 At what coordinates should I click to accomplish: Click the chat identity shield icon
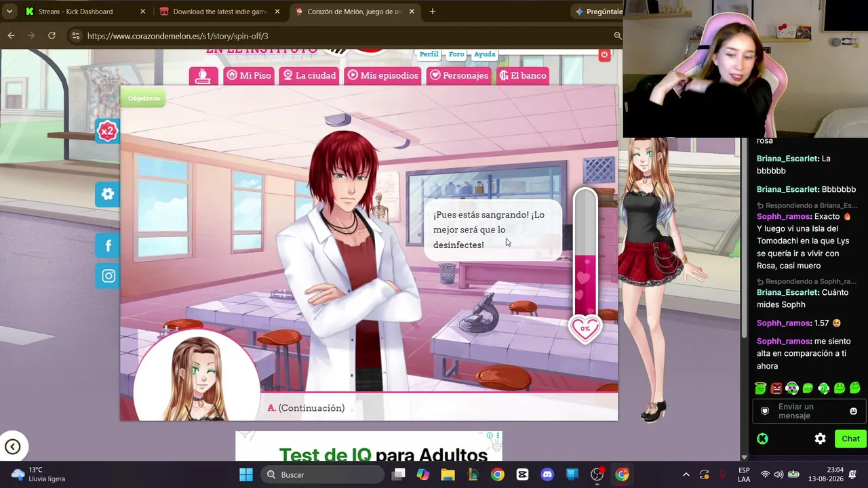765,411
